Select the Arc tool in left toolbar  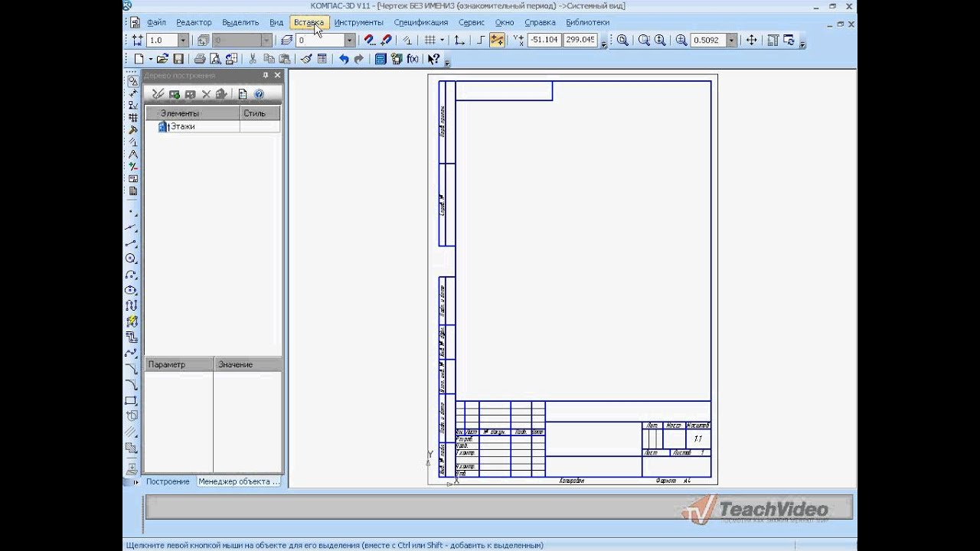pos(132,275)
